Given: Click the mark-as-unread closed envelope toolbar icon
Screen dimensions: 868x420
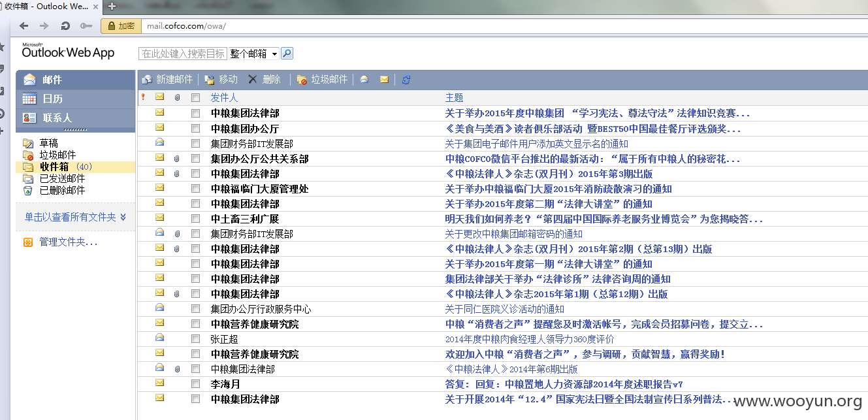Looking at the screenshot, I should pyautogui.click(x=384, y=80).
